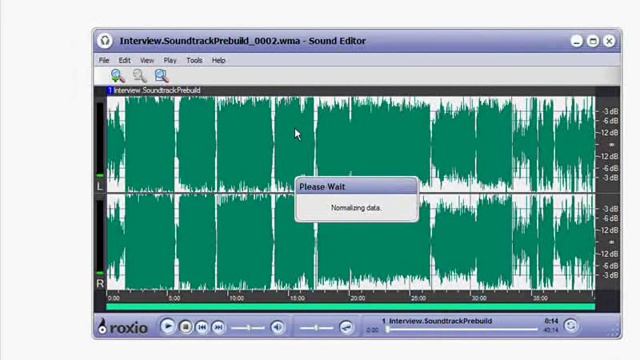Open the Help menu

(218, 60)
